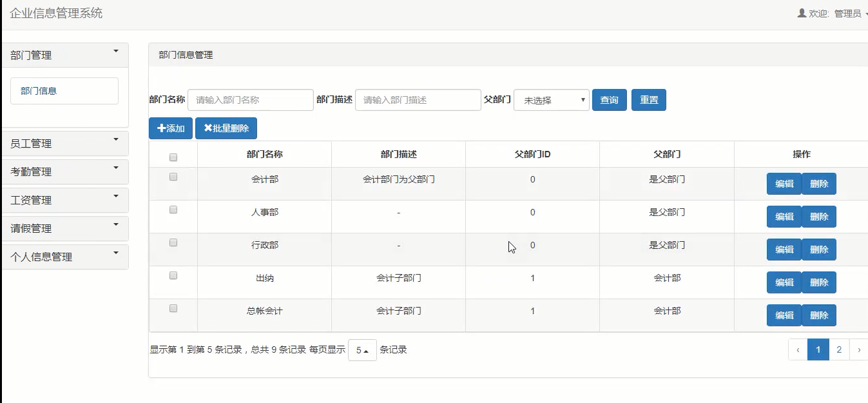The width and height of the screenshot is (868, 403).
Task: Click the 部门名称 column header
Action: coord(264,155)
